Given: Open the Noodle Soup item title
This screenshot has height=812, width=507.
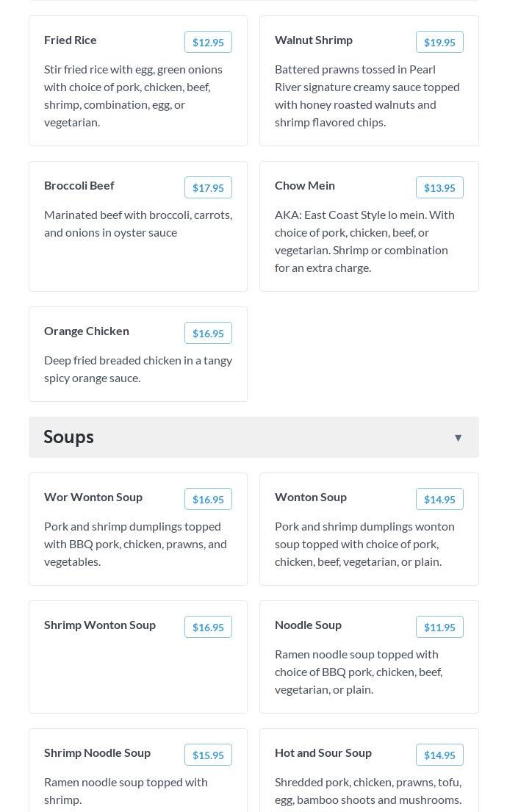Looking at the screenshot, I should [x=308, y=625].
